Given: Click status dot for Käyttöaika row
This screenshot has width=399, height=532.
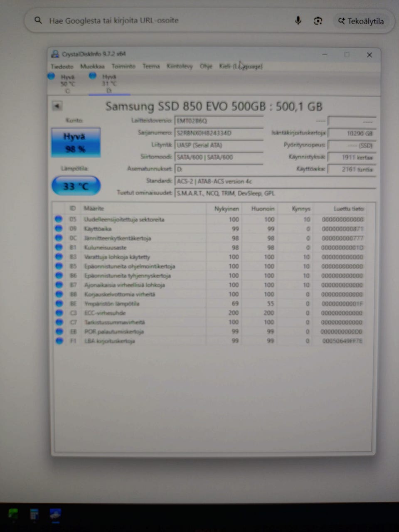Looking at the screenshot, I should [59, 229].
